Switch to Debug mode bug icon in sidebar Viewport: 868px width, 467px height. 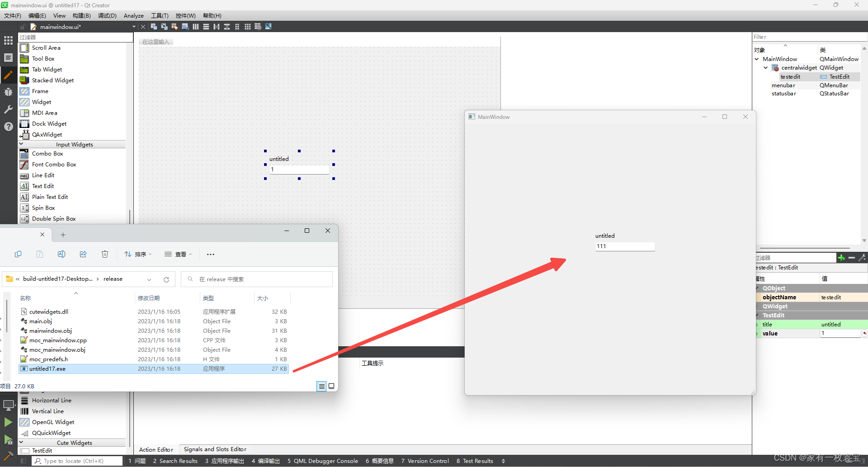tap(8, 92)
